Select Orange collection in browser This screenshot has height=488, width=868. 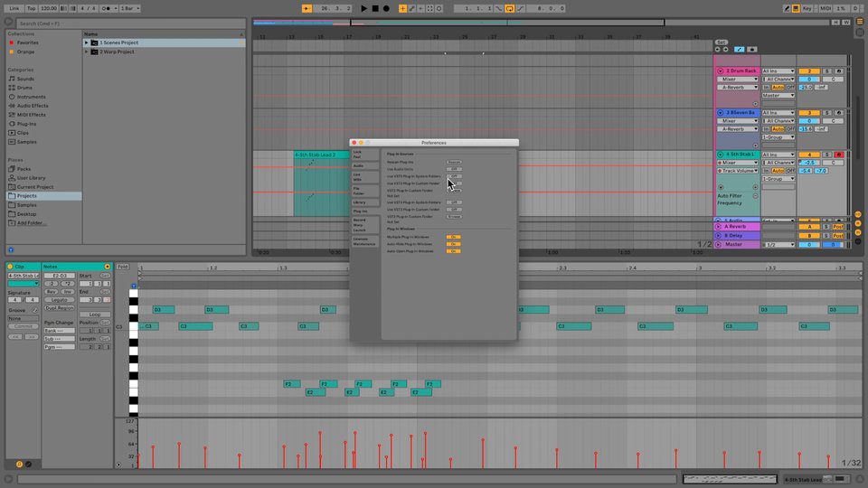(25, 52)
